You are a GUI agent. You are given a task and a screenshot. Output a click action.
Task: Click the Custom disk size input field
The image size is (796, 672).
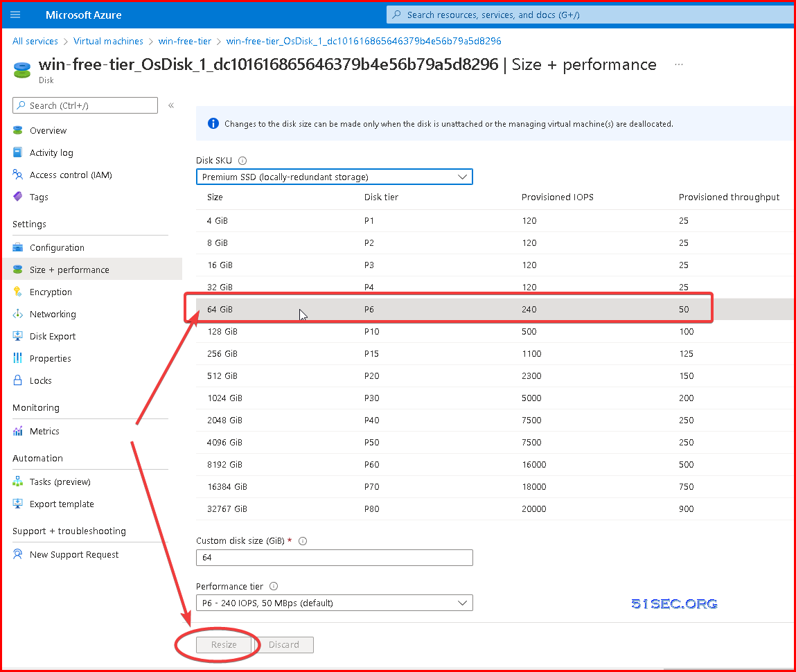(x=334, y=557)
